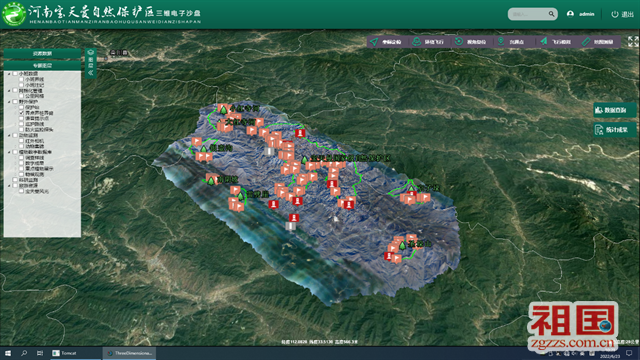Click the coordinate positioning arrow icon
This screenshot has height=360, width=640.
tap(374, 42)
